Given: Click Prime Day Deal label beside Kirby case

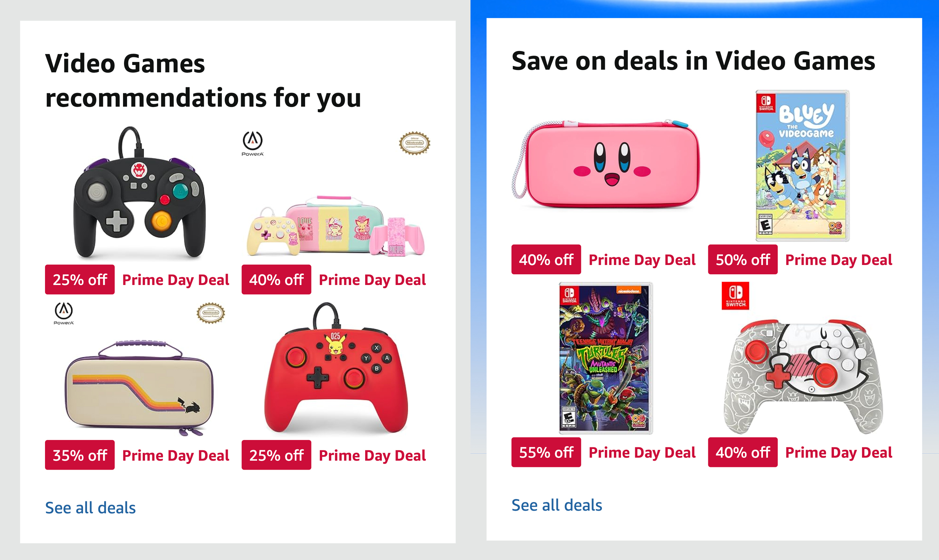Looking at the screenshot, I should [x=642, y=260].
